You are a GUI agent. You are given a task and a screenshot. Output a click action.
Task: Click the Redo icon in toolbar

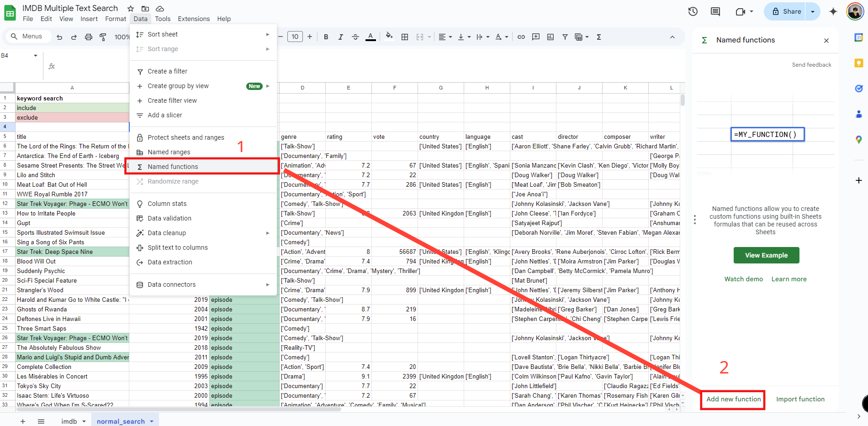tap(74, 37)
